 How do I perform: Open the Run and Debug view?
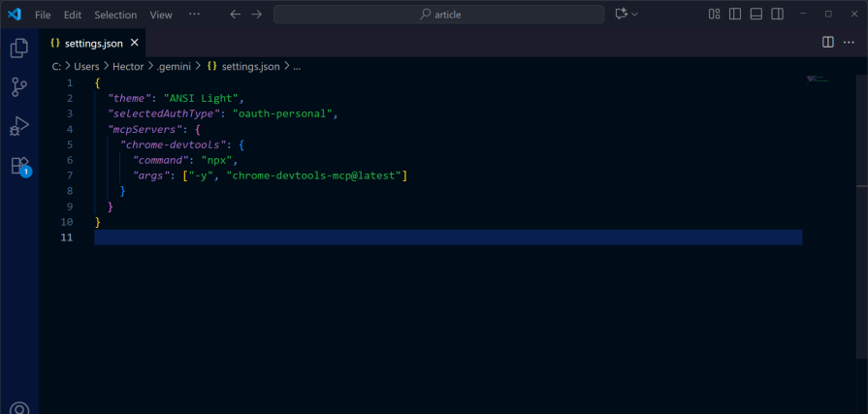click(x=19, y=126)
